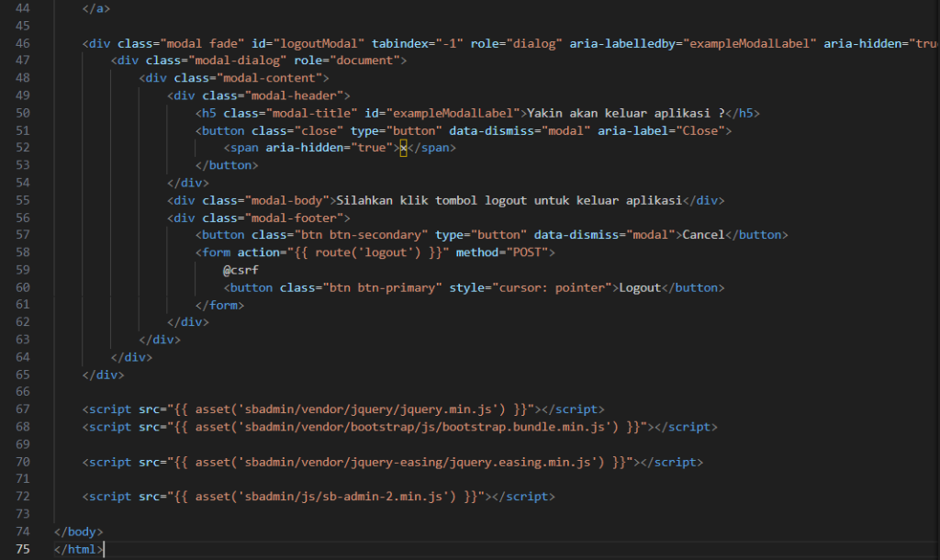Click line number 52 in the gutter
The height and width of the screenshot is (560, 940).
[x=23, y=148]
